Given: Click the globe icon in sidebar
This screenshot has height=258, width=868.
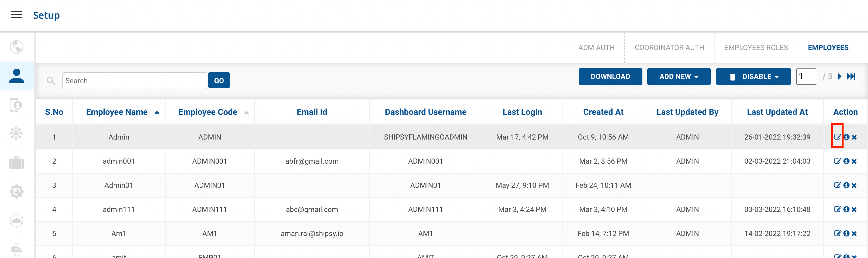Looking at the screenshot, I should coord(16,47).
